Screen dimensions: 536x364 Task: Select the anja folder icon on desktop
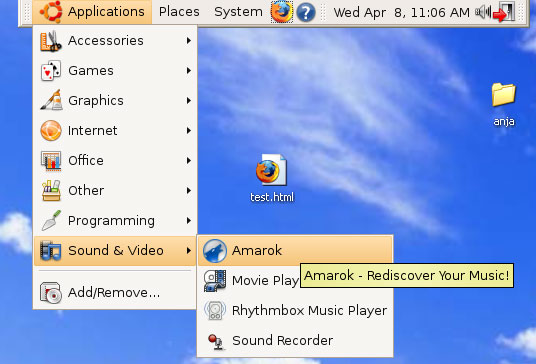pos(504,94)
